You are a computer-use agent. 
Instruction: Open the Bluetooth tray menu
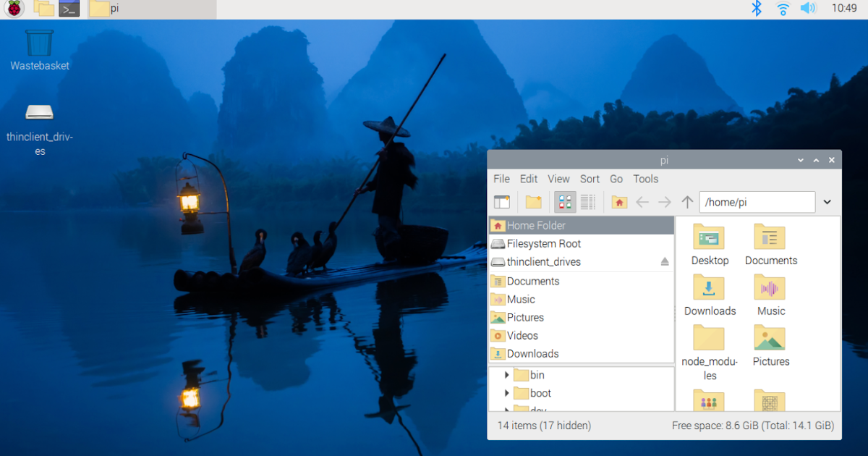757,9
